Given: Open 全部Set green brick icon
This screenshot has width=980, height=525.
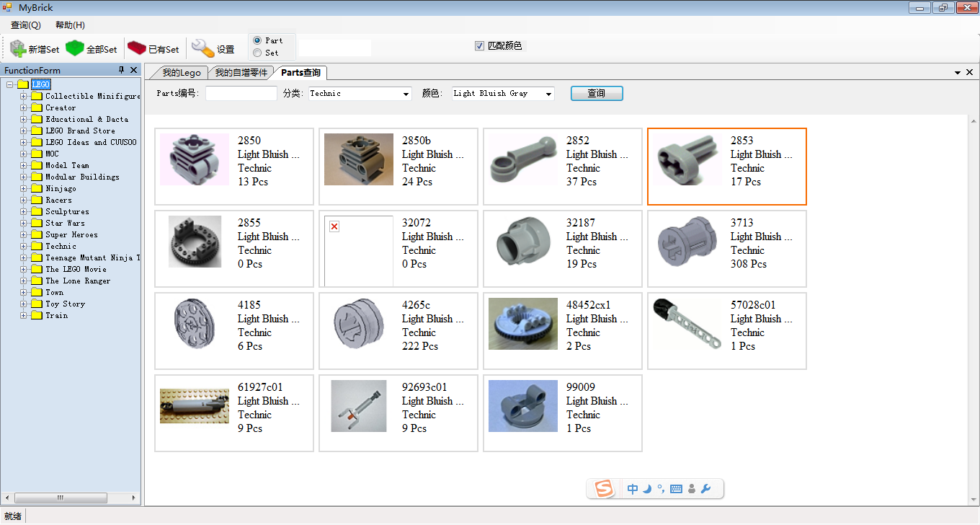Looking at the screenshot, I should tap(75, 48).
